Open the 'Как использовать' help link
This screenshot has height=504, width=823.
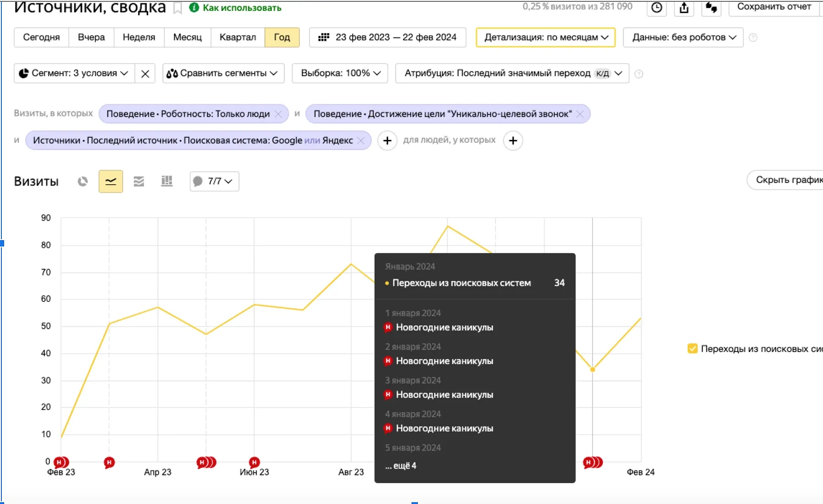pos(241,8)
